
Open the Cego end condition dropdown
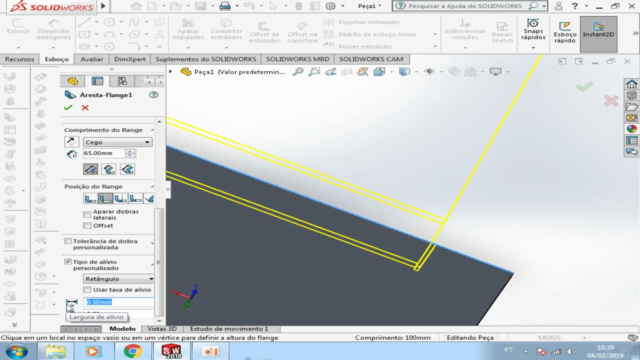pos(118,142)
